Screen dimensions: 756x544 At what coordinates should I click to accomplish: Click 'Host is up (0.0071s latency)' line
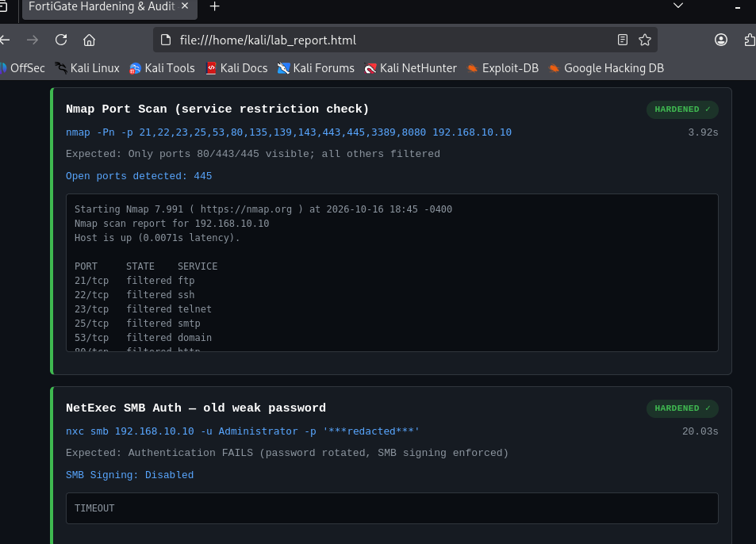(157, 238)
